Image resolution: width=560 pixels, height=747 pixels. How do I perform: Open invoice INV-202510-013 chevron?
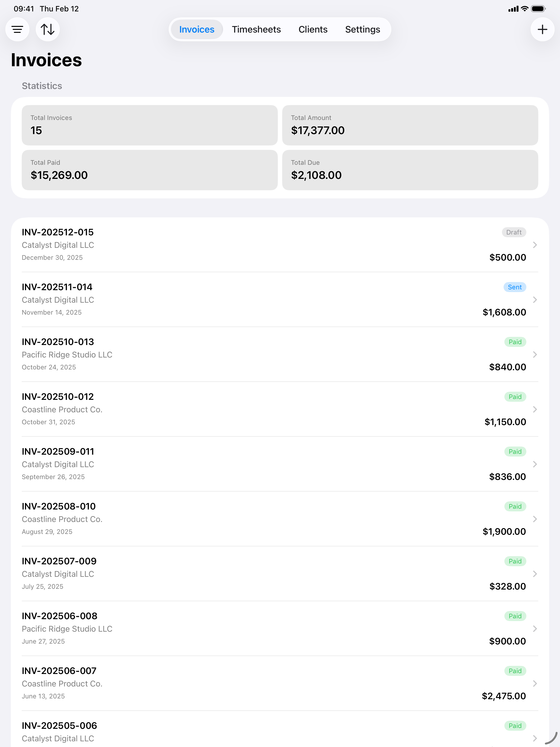535,354
